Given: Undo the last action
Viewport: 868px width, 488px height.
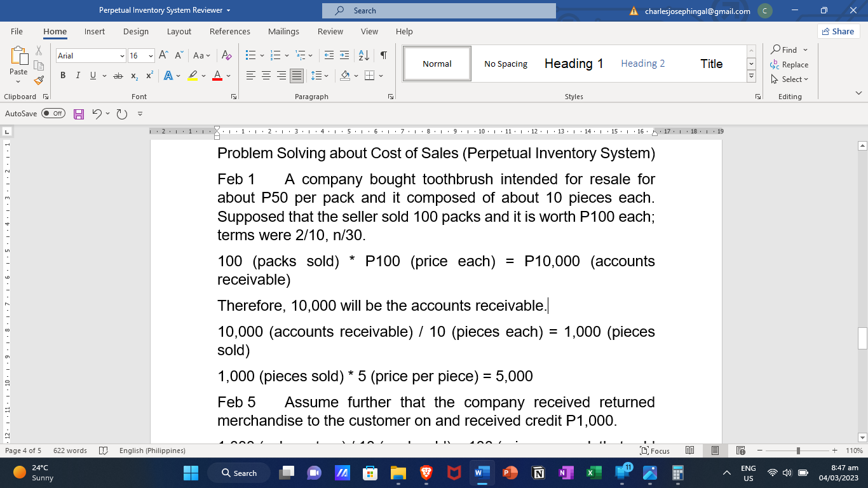Looking at the screenshot, I should point(96,114).
